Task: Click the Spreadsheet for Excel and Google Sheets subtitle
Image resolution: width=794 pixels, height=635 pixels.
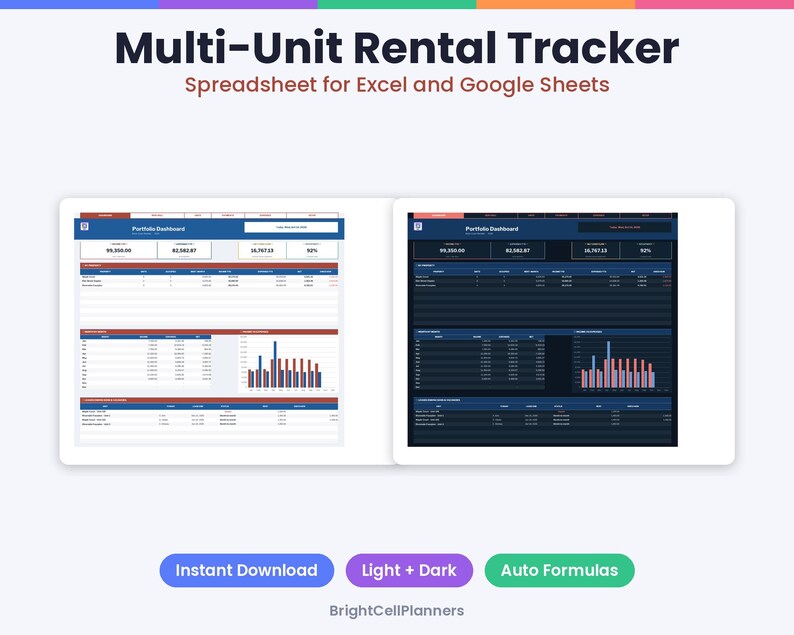Action: point(396,85)
